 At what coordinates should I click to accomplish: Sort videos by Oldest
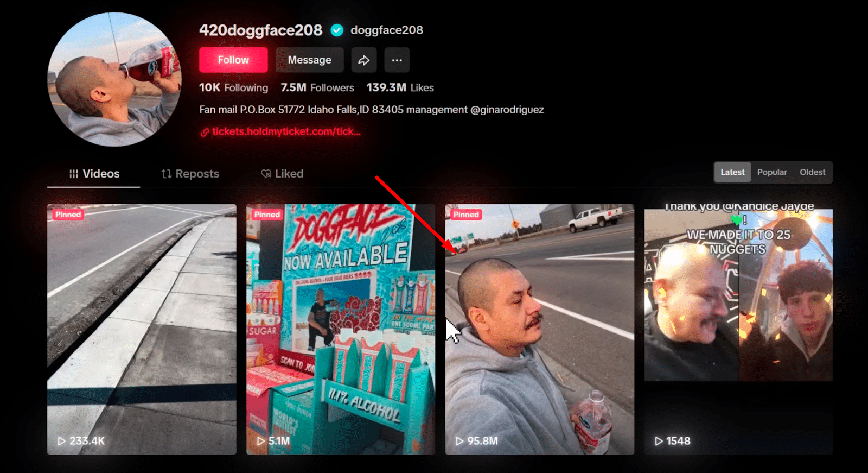pyautogui.click(x=812, y=172)
